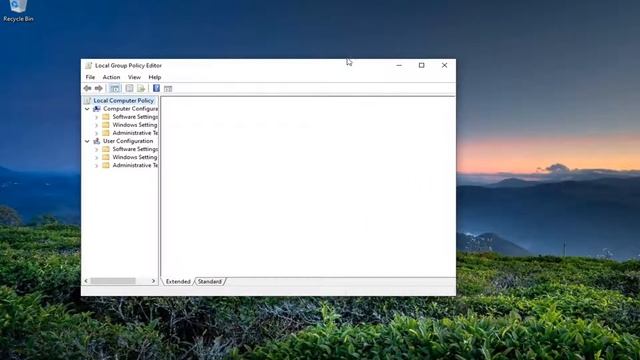Open the Recycle Bin desktop icon
Screen dimensions: 640x360
[18, 11]
